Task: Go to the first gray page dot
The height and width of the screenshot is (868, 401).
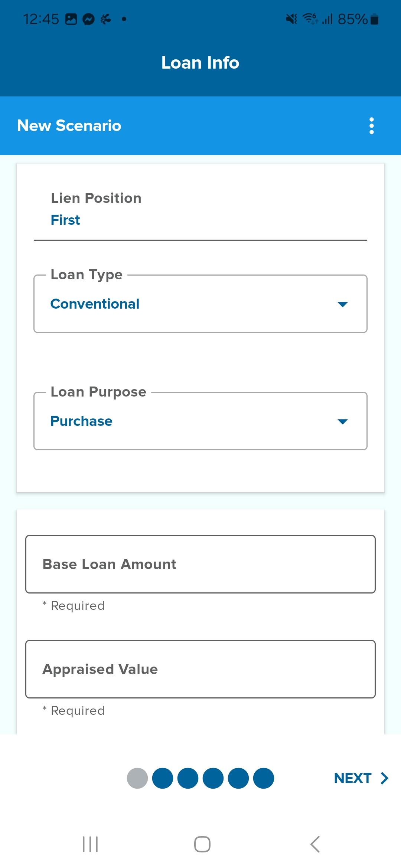Action: tap(137, 778)
